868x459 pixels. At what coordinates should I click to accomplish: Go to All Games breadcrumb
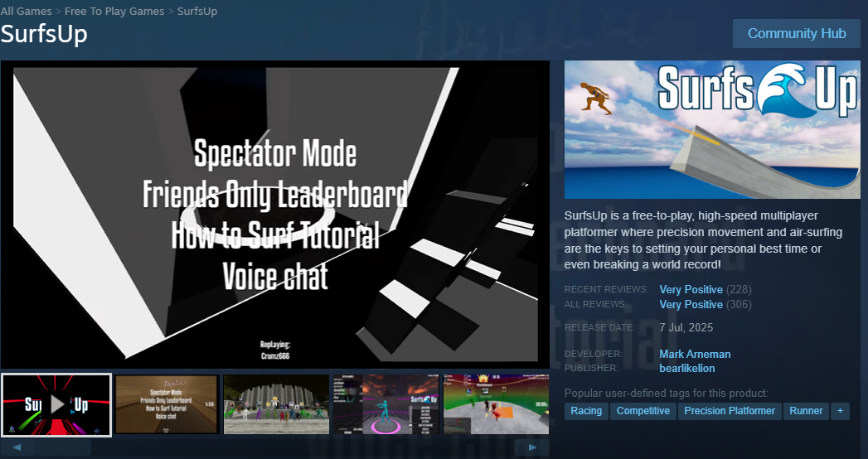click(26, 11)
